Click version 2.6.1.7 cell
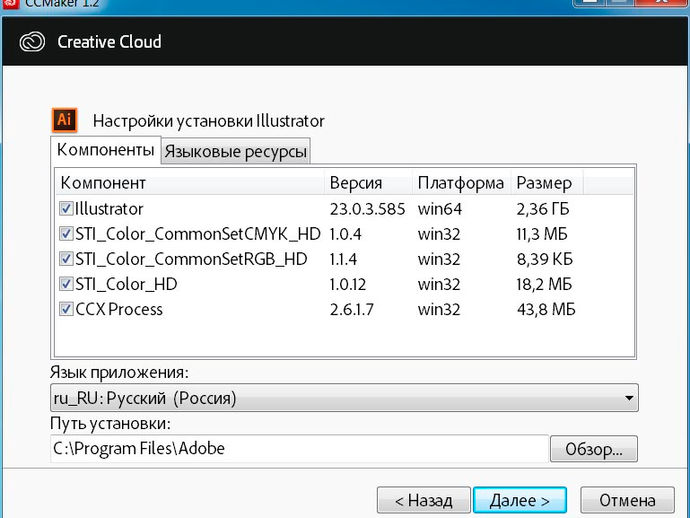 point(352,309)
